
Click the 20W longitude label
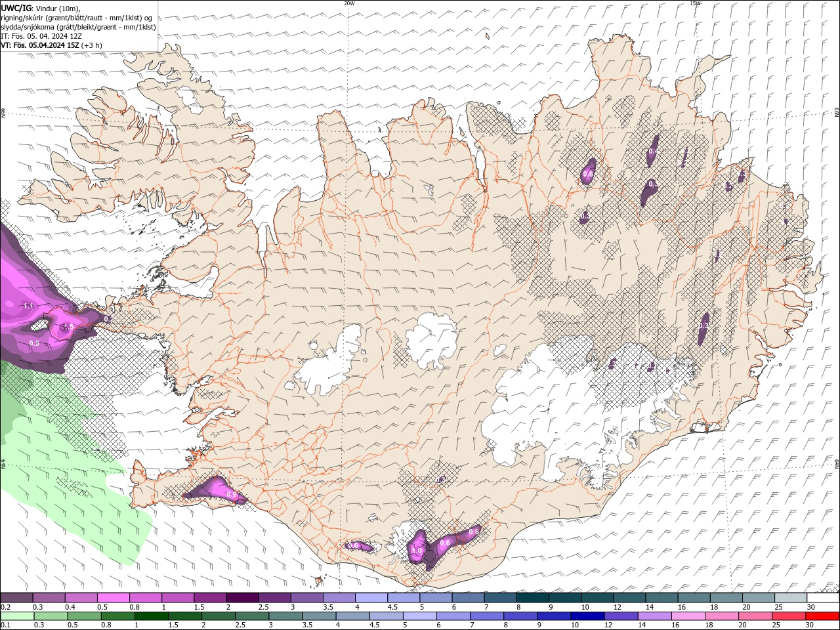click(349, 3)
